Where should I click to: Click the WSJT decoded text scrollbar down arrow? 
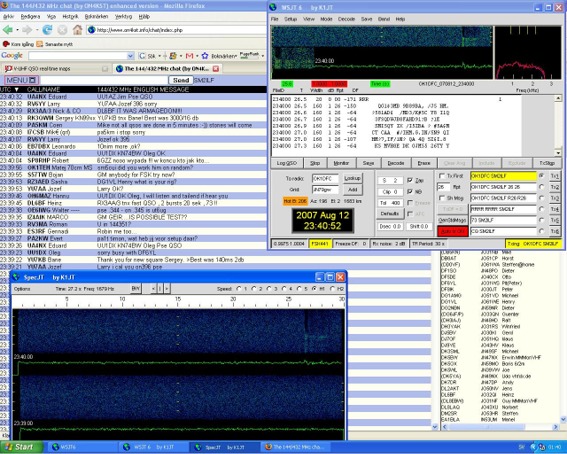(x=558, y=153)
